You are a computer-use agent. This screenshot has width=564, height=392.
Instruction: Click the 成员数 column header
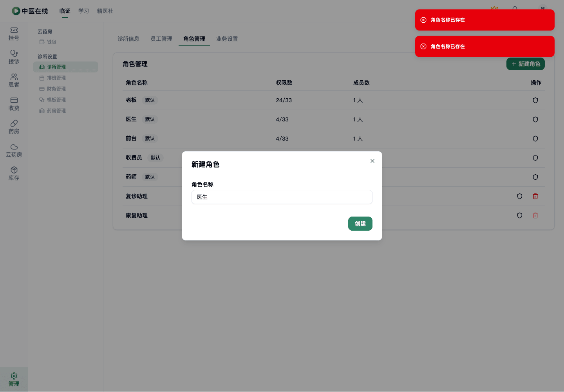tap(361, 83)
